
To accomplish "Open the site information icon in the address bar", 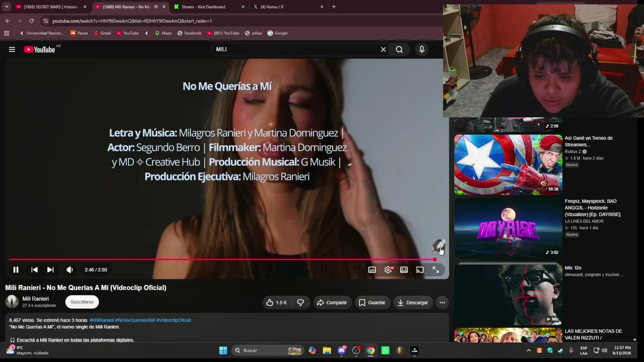I will coord(46,21).
